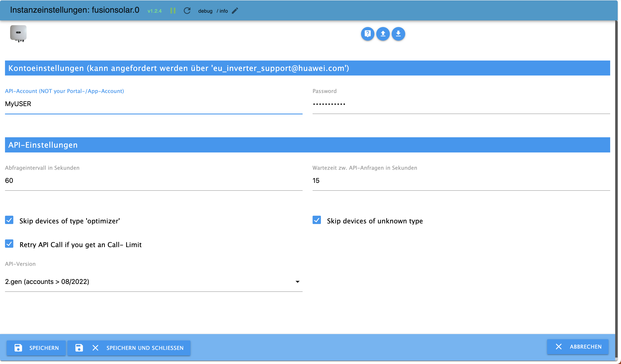This screenshot has width=621, height=364.
Task: Uncheck Skip devices of type 'optimizer'
Action: (x=9, y=220)
